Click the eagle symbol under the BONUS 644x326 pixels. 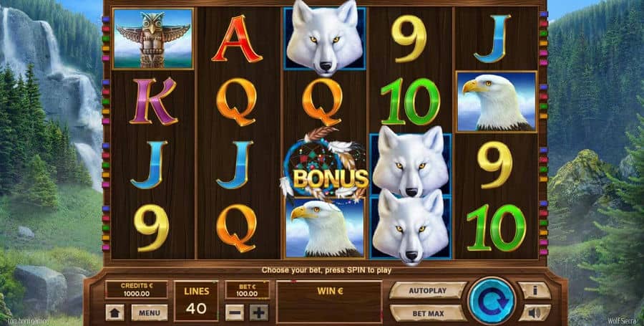point(324,228)
